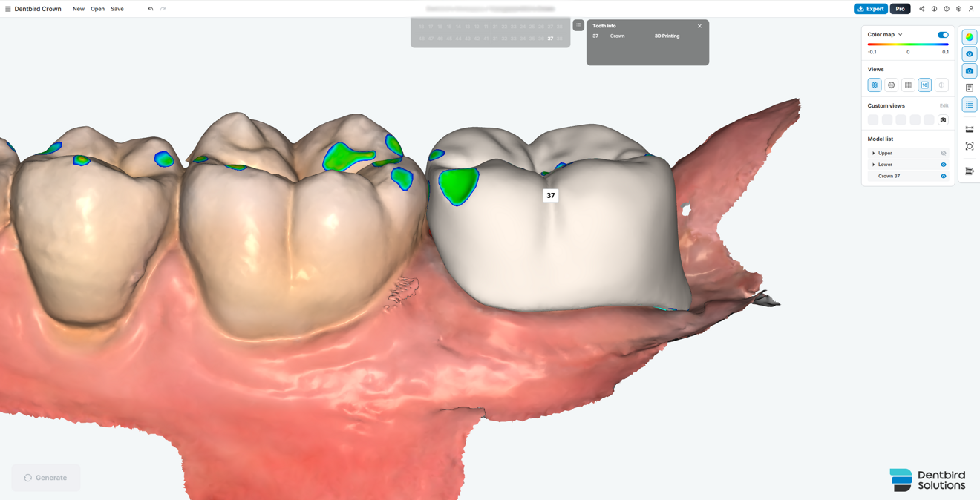Select the measurement ruler tool in sidebar

[970, 129]
